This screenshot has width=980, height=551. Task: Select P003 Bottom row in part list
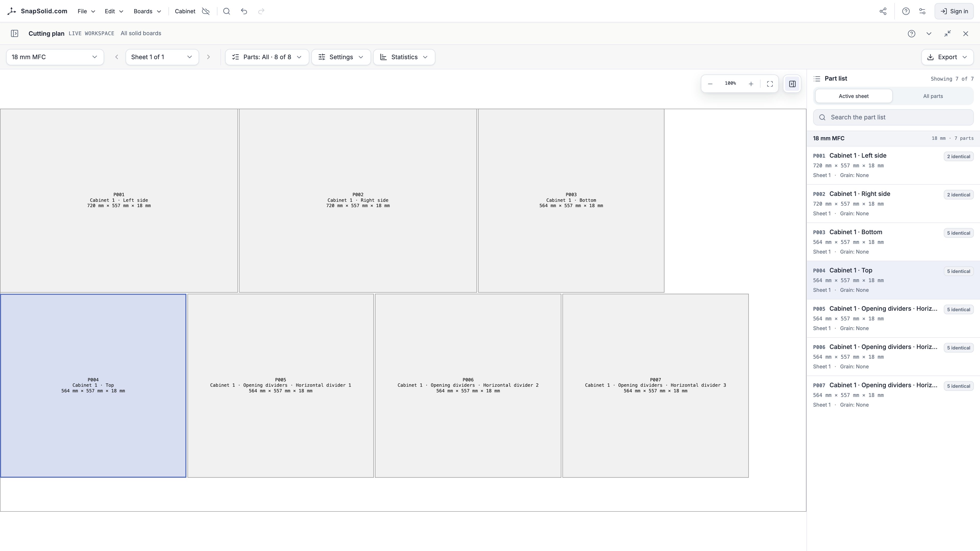(x=893, y=242)
